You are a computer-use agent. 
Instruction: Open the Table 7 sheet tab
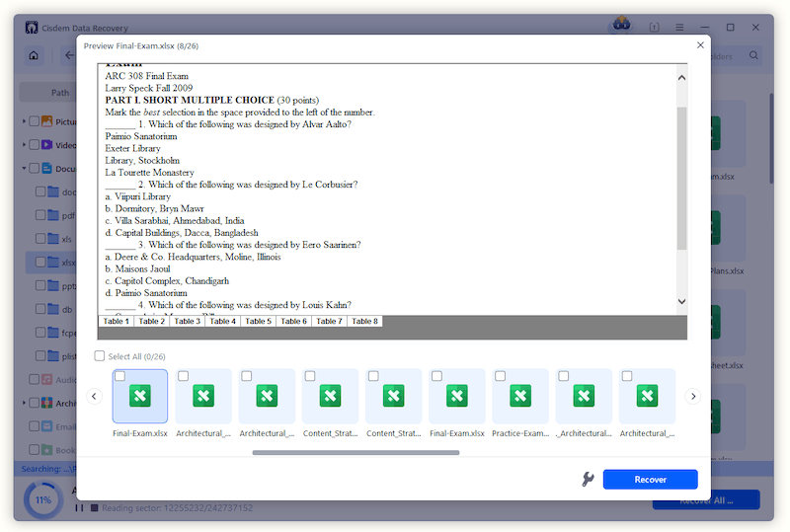(329, 322)
